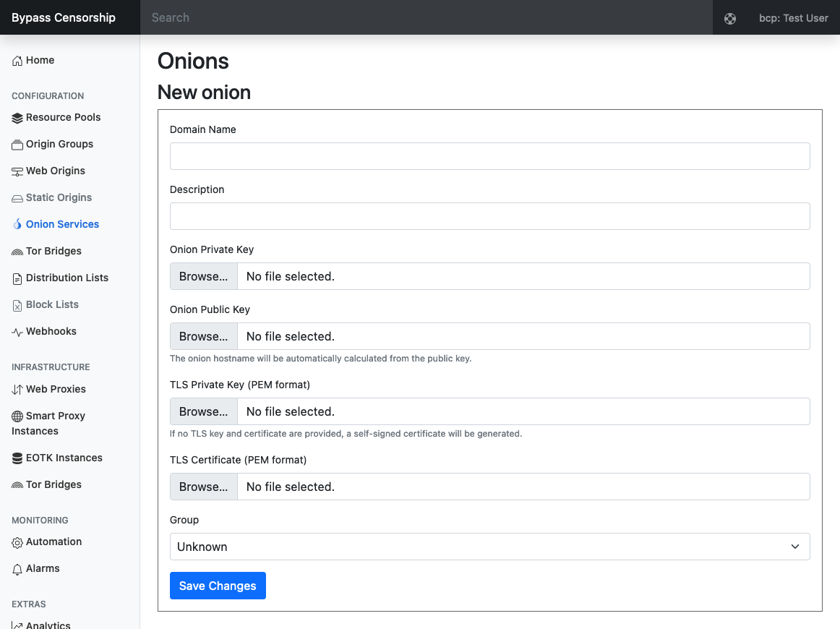This screenshot has width=840, height=629.
Task: Click the Search box in top bar
Action: point(427,17)
